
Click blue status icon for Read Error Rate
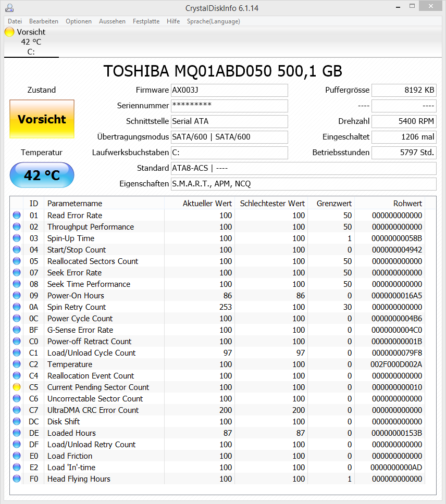(x=17, y=215)
